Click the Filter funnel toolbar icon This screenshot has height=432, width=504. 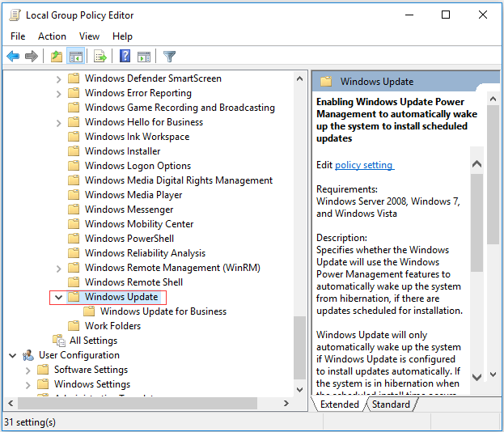[169, 57]
